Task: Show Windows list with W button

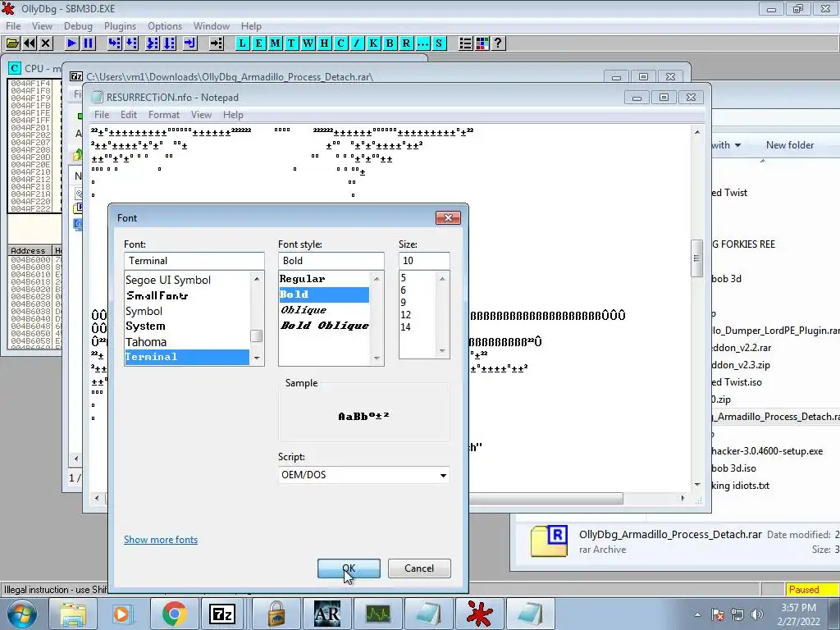Action: [308, 43]
